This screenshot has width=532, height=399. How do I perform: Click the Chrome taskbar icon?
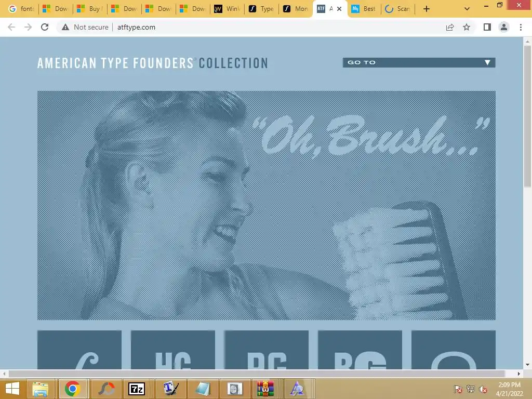click(73, 389)
